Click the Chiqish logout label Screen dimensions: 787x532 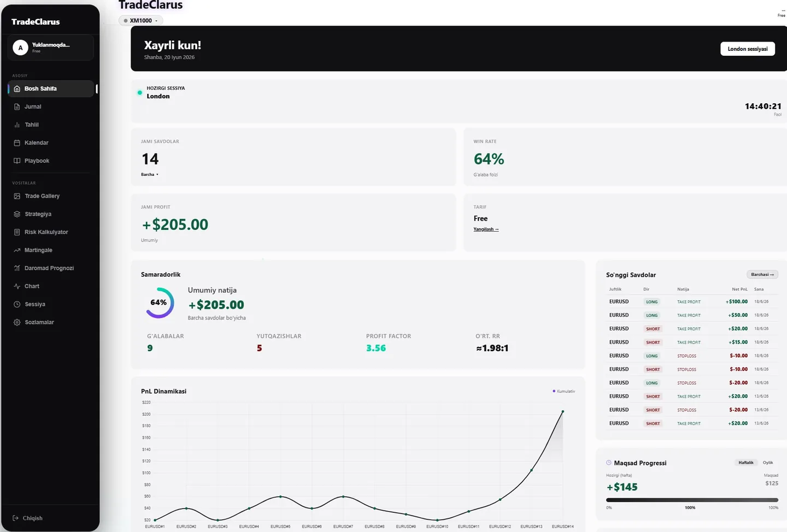tap(33, 518)
